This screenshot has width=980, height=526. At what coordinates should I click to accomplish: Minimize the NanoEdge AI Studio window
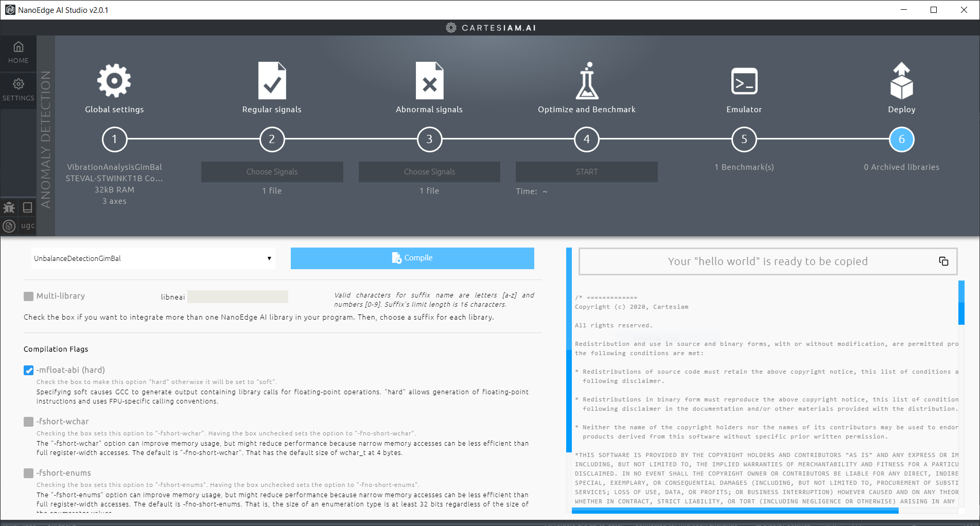click(904, 10)
